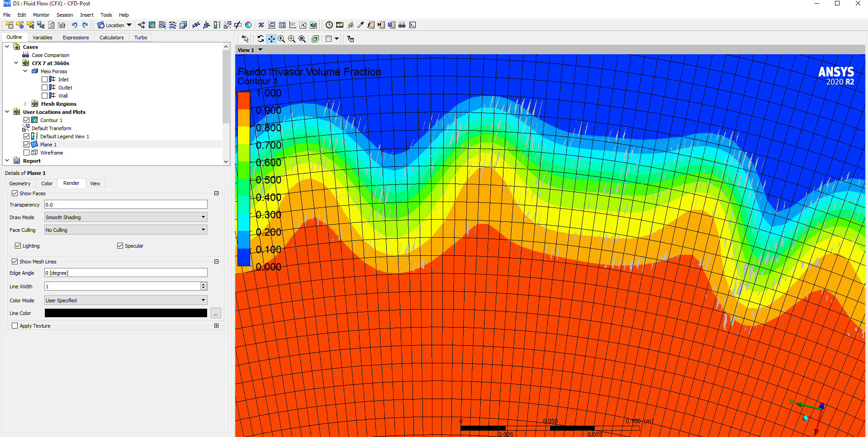Open the Timestep Selector clock icon
Image resolution: width=868 pixels, height=437 pixels.
[329, 25]
